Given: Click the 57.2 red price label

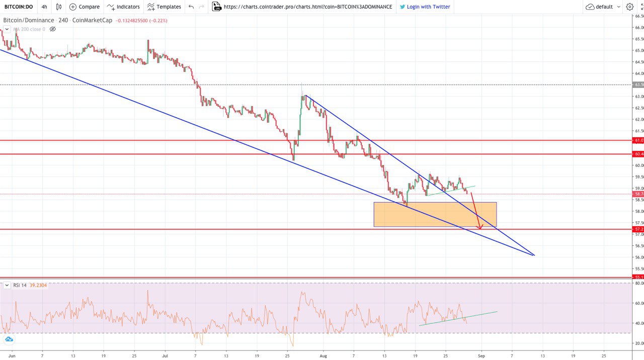Looking at the screenshot, I should point(638,229).
